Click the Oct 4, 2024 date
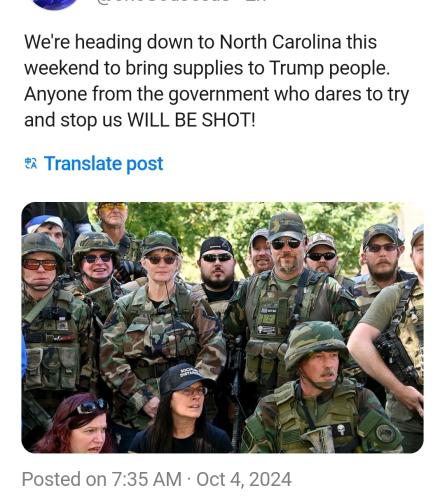 coord(244,479)
